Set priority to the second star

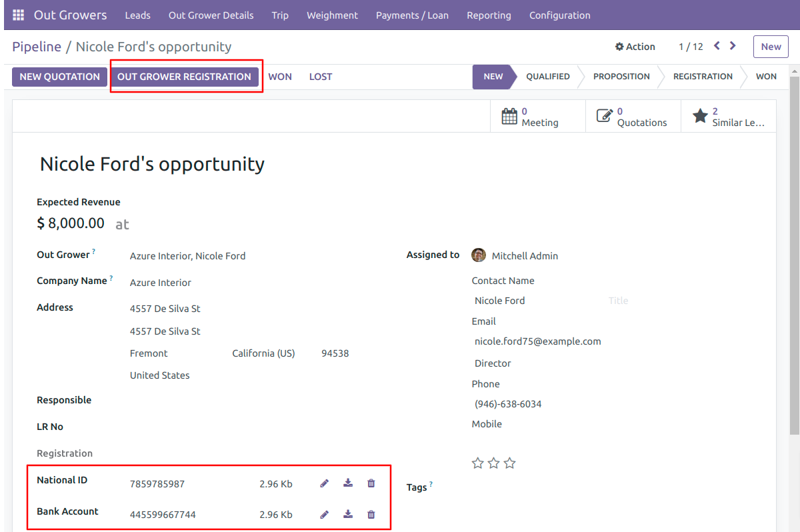(493, 463)
